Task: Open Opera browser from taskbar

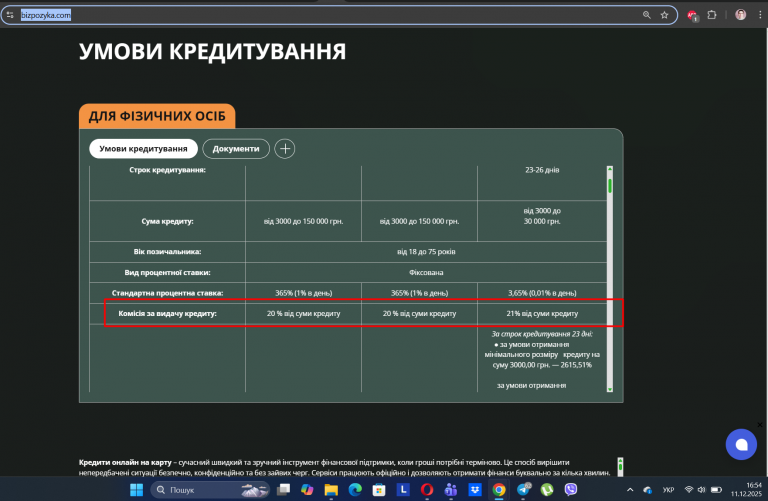Action: pyautogui.click(x=427, y=490)
